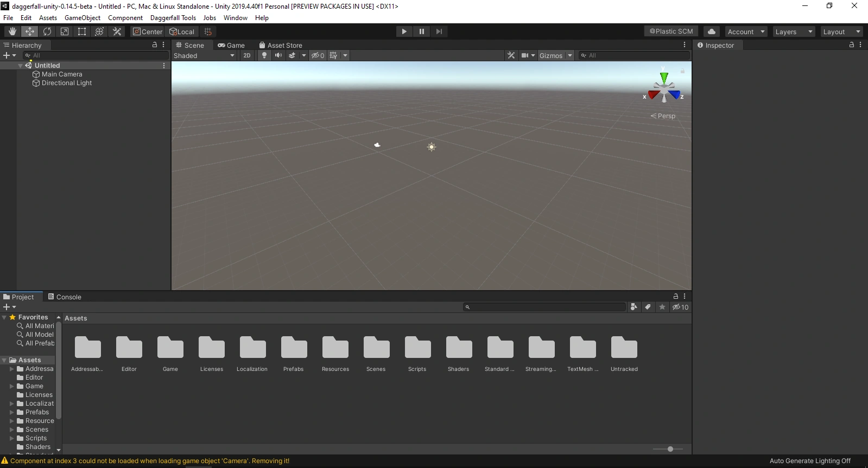868x468 pixels.
Task: Open the Layers dropdown
Action: pyautogui.click(x=794, y=31)
